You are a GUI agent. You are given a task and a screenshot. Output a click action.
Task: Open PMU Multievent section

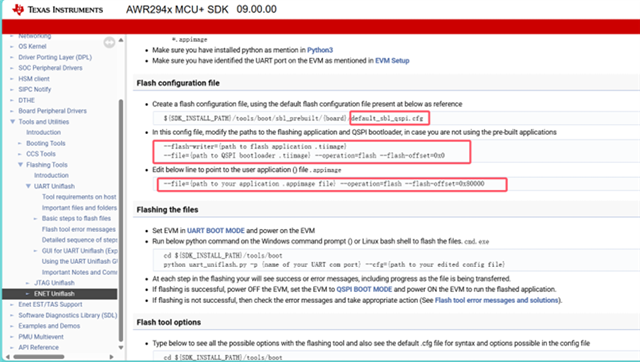(41, 337)
